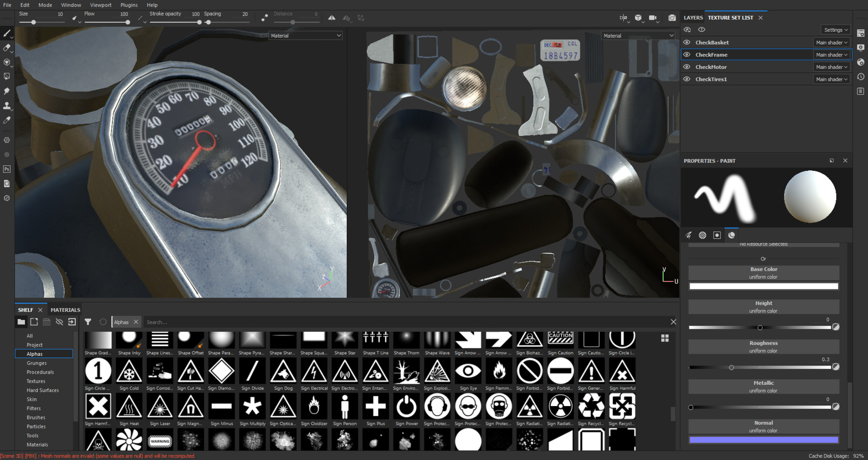Toggle symmetry icon in top toolbar
Image resolution: width=868 pixels, height=460 pixels.
pyautogui.click(x=332, y=18)
